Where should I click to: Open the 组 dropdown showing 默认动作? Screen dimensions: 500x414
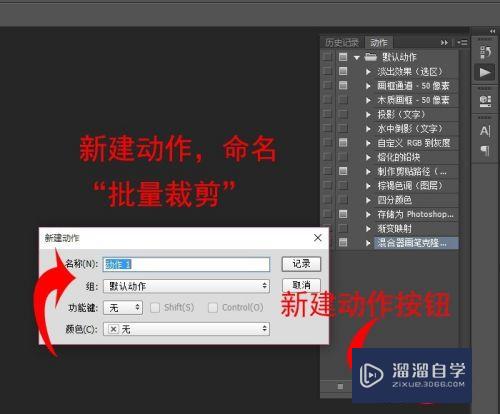pyautogui.click(x=186, y=286)
